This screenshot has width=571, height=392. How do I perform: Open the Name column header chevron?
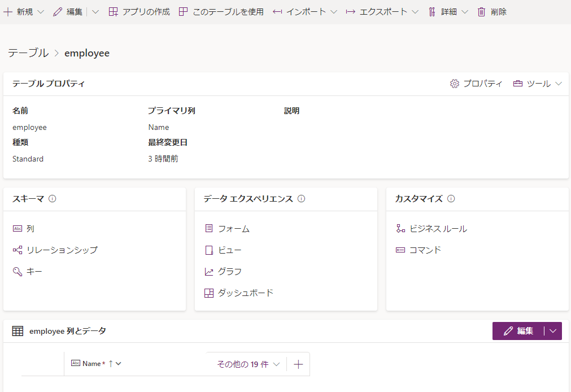[x=119, y=363]
